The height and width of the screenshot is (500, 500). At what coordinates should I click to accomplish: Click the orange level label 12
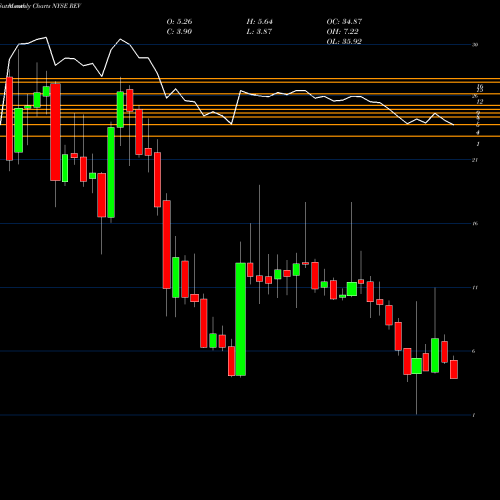coord(480,101)
